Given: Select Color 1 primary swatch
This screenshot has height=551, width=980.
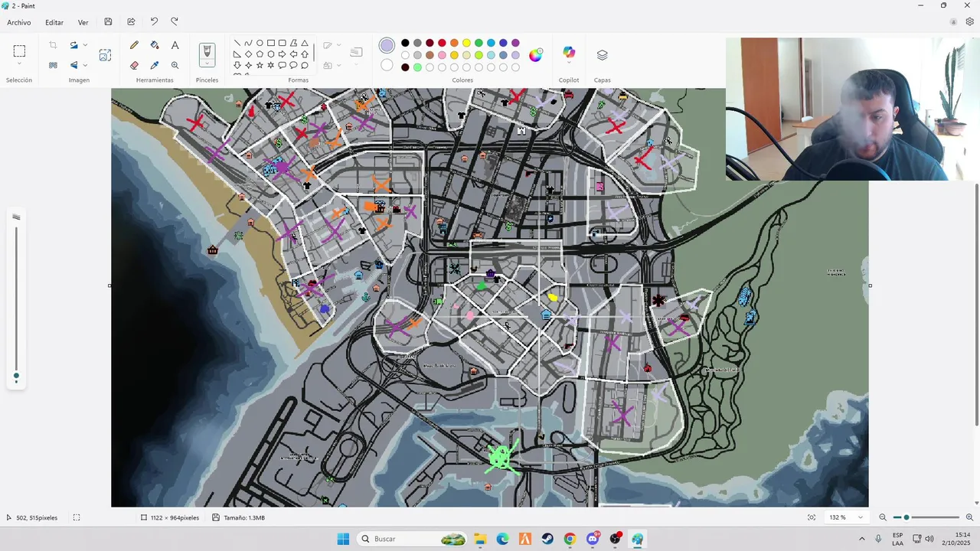Looking at the screenshot, I should tap(387, 46).
